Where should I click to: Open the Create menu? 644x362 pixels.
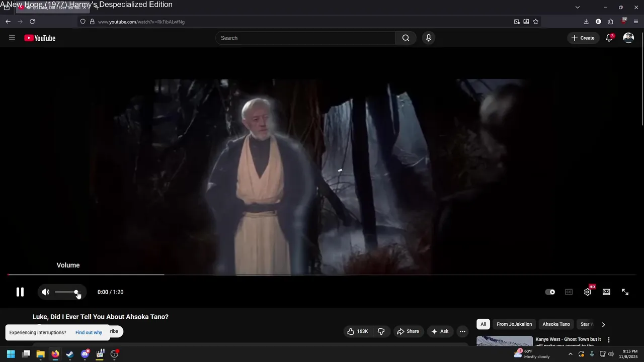pos(583,38)
